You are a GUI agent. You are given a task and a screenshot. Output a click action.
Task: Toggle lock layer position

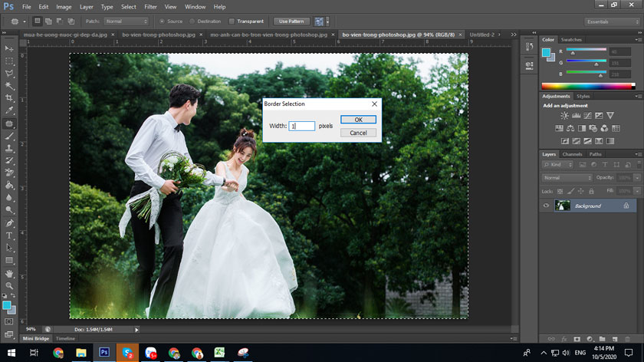(581, 192)
